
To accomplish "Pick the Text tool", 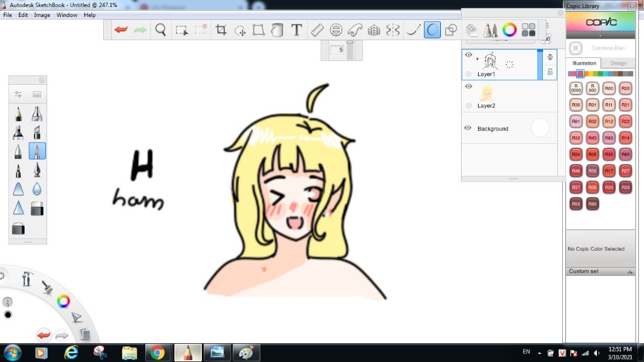I will pos(297,30).
